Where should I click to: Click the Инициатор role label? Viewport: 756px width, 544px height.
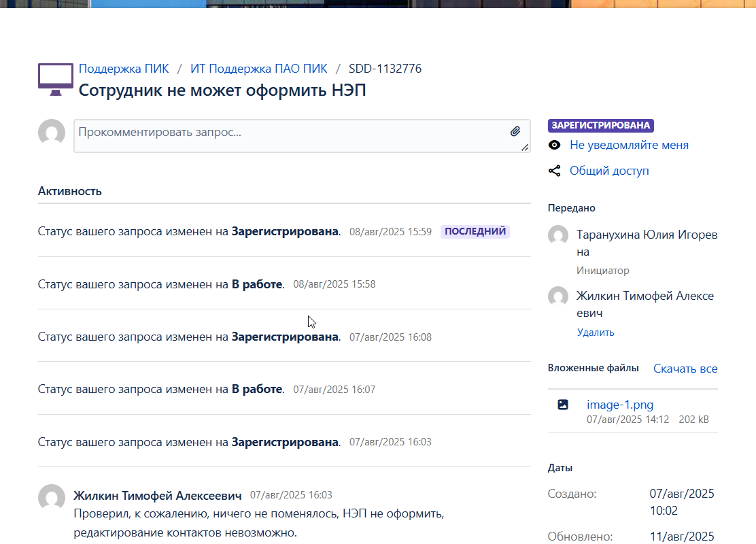coord(602,271)
